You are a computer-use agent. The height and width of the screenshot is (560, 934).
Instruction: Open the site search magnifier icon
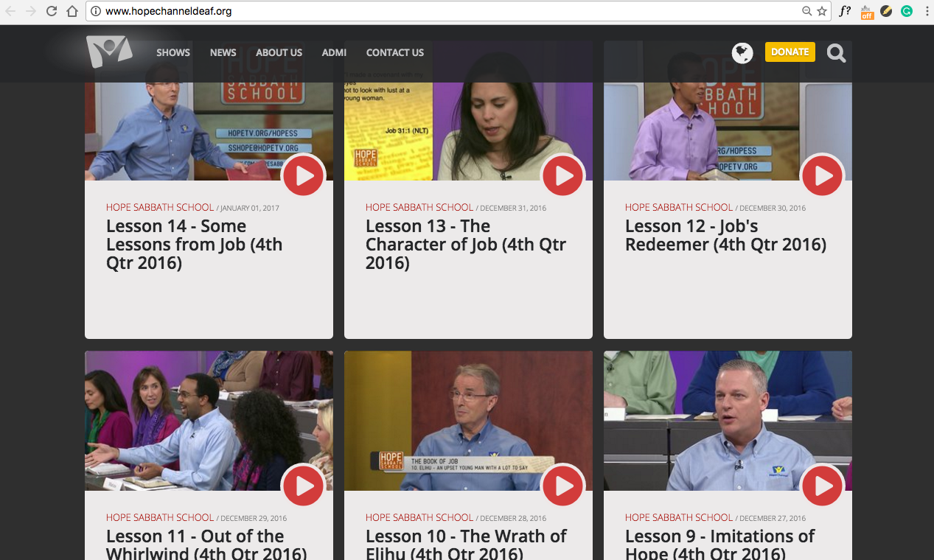[836, 52]
